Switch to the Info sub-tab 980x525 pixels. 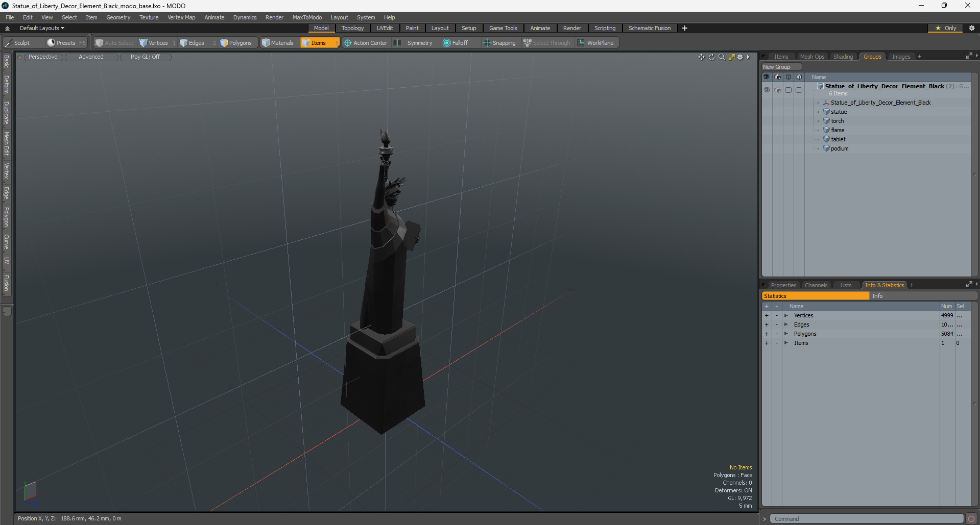point(923,296)
